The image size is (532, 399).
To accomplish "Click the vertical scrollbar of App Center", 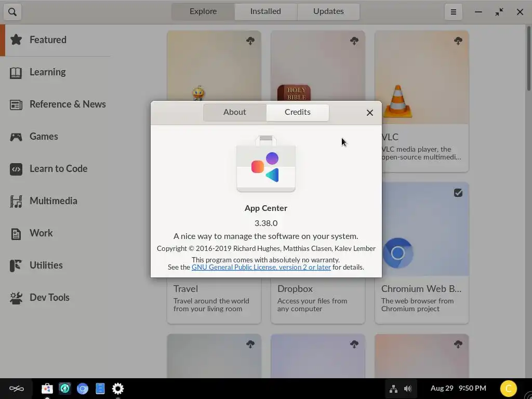I will click(528, 58).
